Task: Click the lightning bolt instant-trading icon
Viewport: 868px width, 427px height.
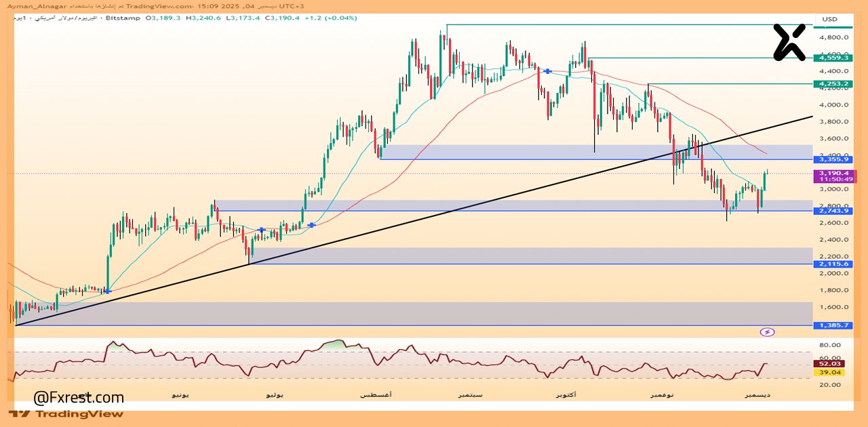Action: tap(768, 331)
